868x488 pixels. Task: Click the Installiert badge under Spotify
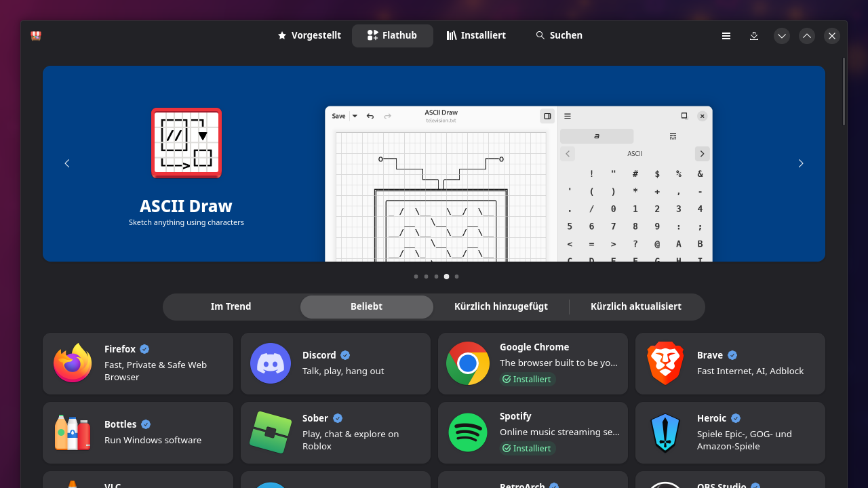coord(528,448)
